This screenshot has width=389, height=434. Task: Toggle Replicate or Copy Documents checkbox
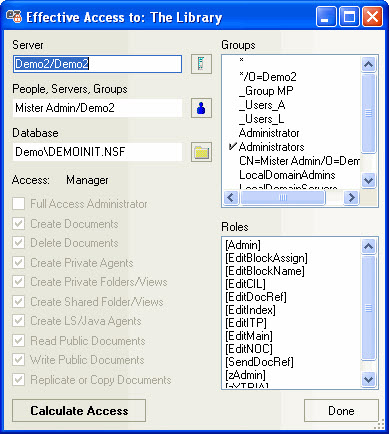[19, 380]
